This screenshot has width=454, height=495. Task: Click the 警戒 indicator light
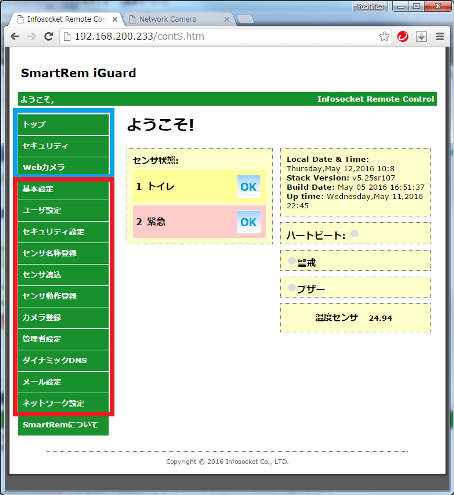pos(292,261)
